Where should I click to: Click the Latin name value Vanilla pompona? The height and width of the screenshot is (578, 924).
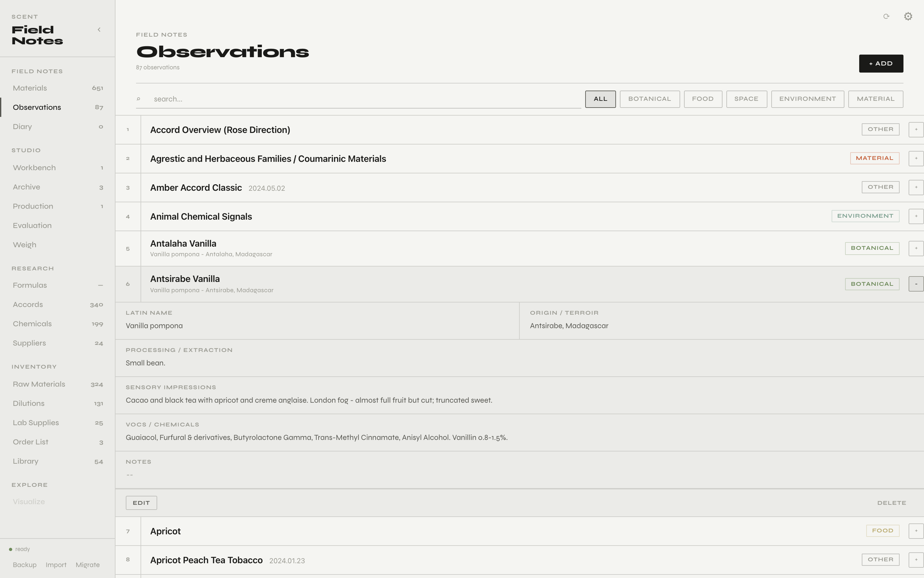[154, 326]
